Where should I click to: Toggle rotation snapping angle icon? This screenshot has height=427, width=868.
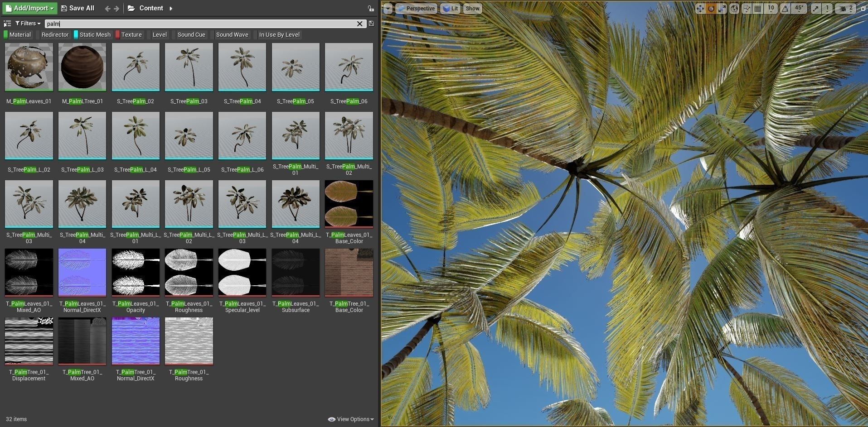[x=786, y=8]
